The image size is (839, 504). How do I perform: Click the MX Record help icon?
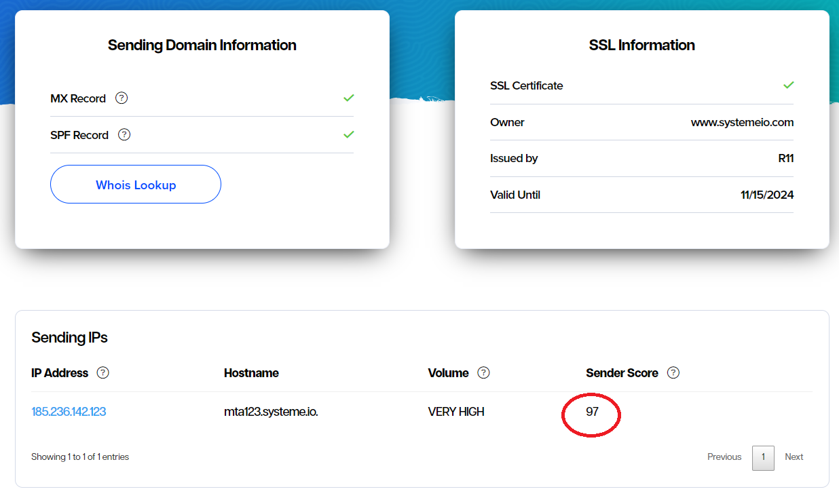pos(122,98)
